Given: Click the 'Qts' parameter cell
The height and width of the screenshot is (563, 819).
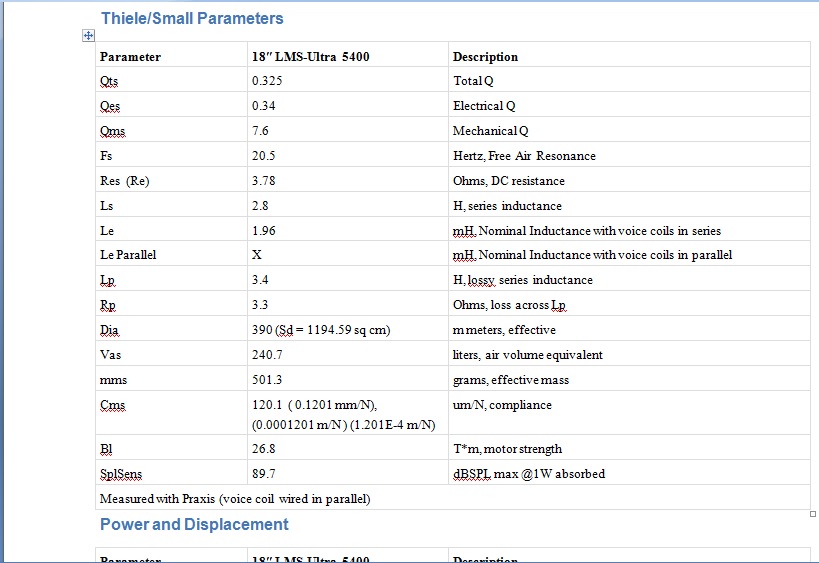Looking at the screenshot, I should [x=171, y=79].
